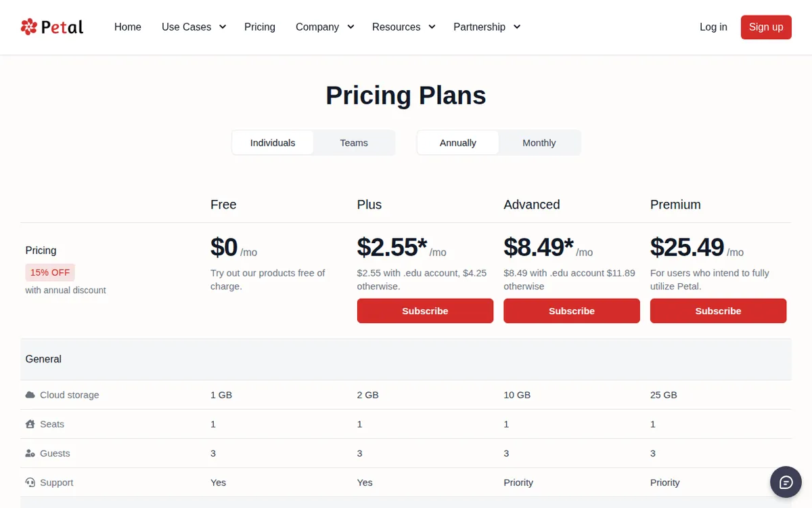Subscribe to the Plus plan
The height and width of the screenshot is (508, 812).
click(425, 311)
